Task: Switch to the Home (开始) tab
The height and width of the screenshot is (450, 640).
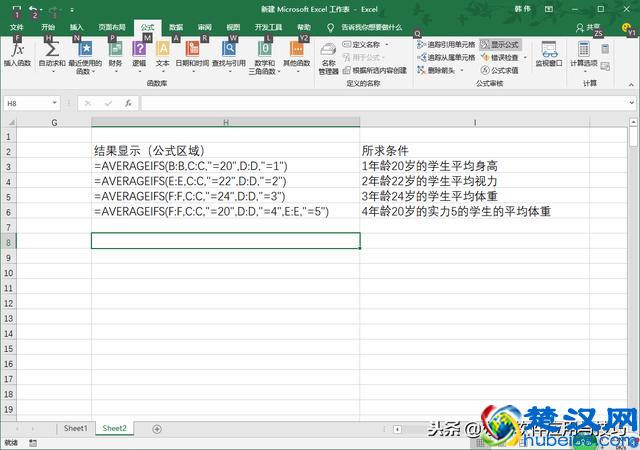Action: click(48, 27)
